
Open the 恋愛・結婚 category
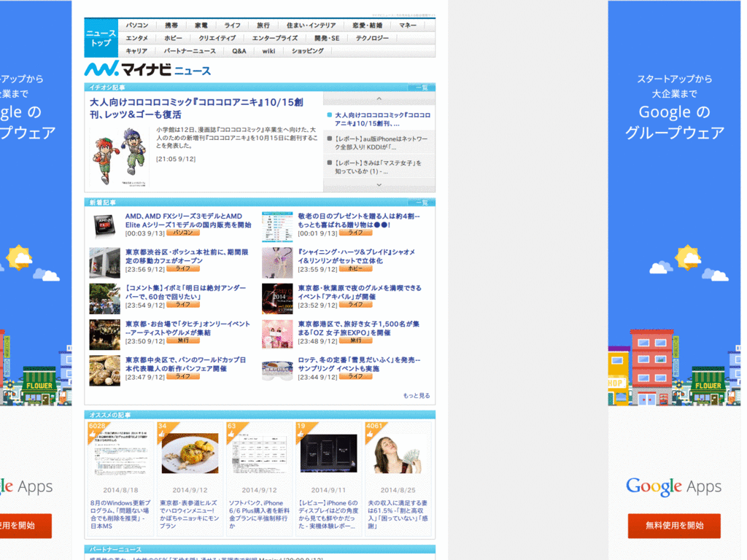coord(368,26)
